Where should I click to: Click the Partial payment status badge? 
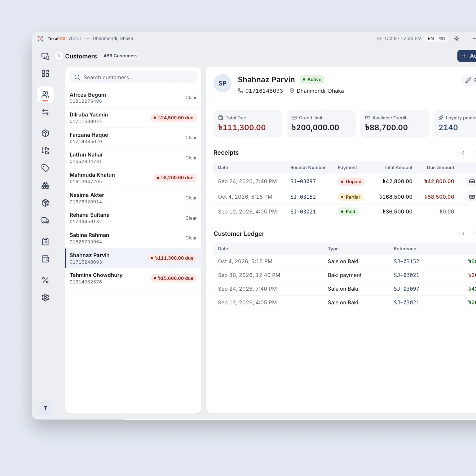click(x=350, y=197)
